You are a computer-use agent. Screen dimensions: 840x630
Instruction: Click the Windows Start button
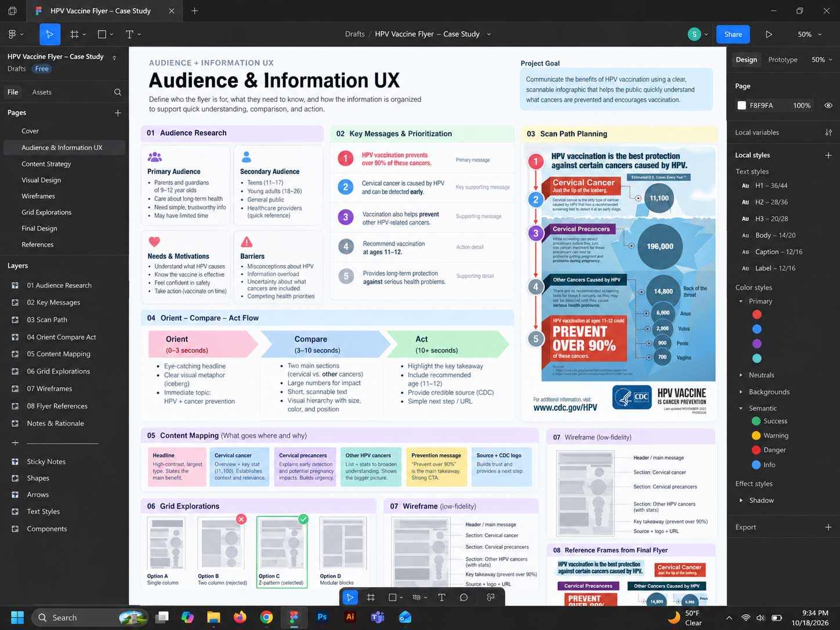click(x=17, y=617)
